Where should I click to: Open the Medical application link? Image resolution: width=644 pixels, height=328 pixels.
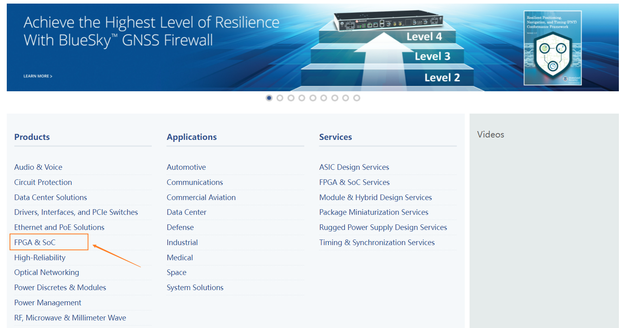(180, 258)
